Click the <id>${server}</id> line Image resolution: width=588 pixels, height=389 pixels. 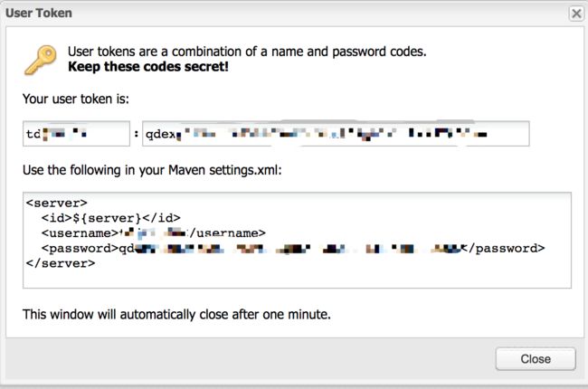click(111, 218)
